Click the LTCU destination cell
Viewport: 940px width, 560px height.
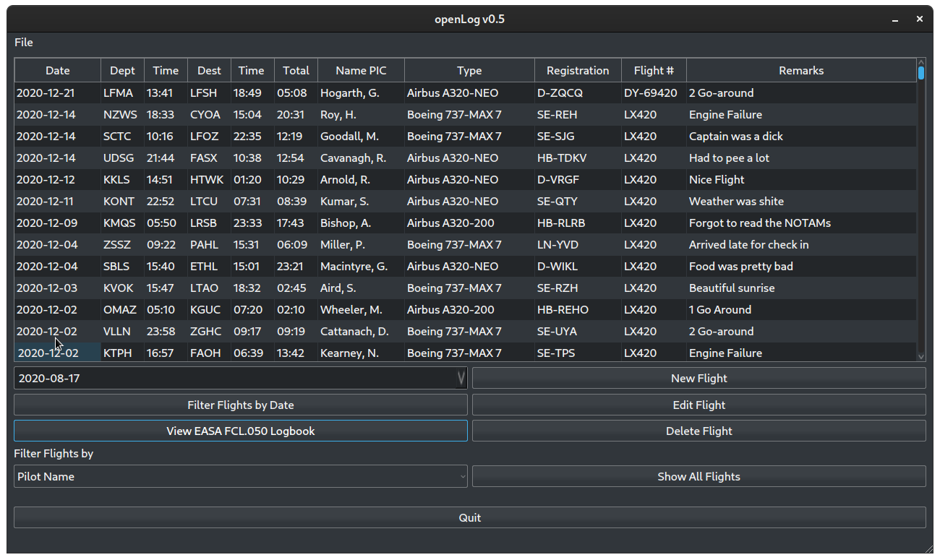(x=209, y=201)
